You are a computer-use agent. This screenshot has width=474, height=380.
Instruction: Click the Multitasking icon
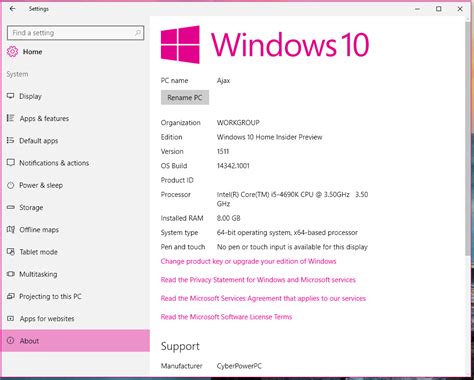(x=11, y=274)
